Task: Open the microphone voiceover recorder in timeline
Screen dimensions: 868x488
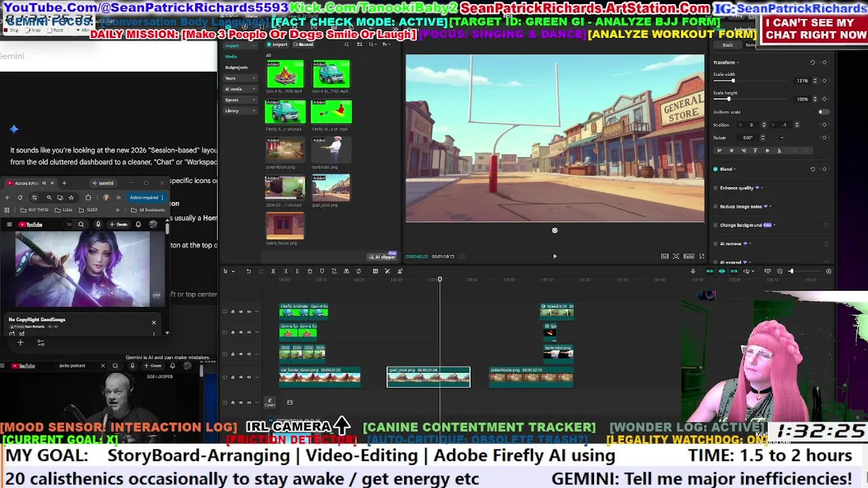Action: pyautogui.click(x=692, y=271)
